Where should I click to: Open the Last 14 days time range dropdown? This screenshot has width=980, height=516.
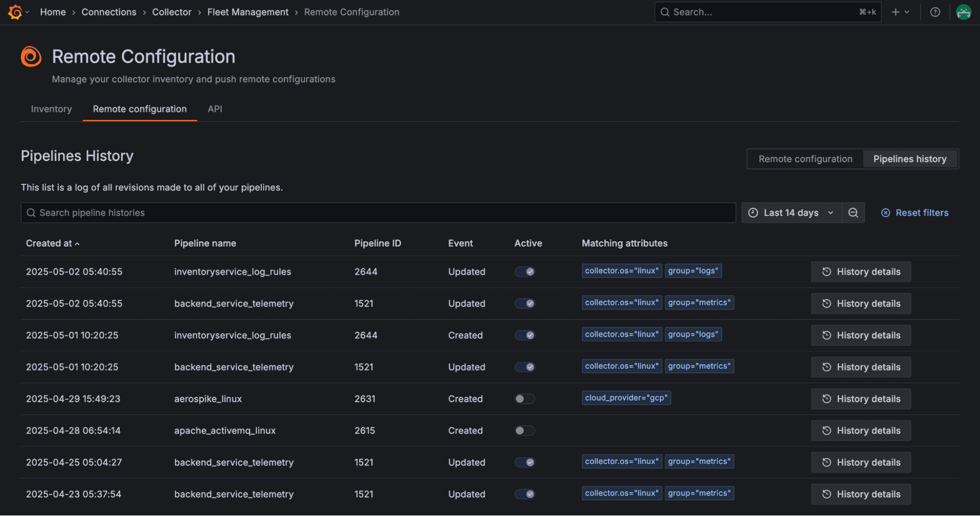(791, 212)
